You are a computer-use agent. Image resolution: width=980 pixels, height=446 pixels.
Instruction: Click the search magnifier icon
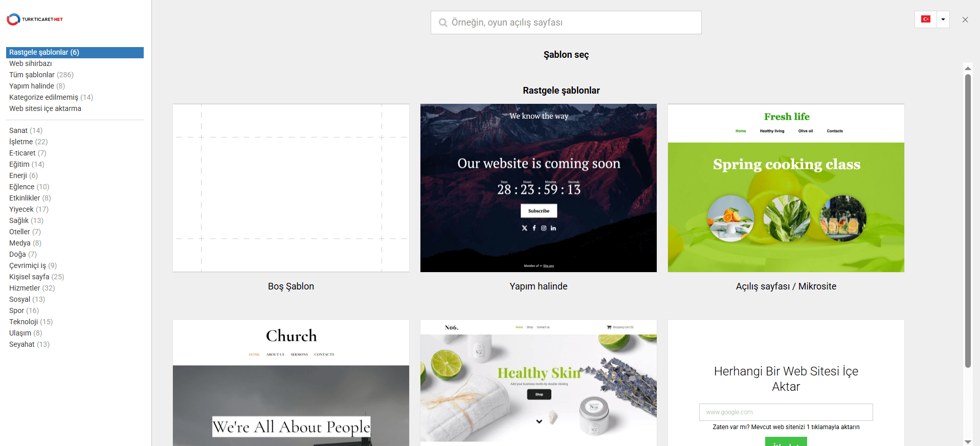pos(443,23)
